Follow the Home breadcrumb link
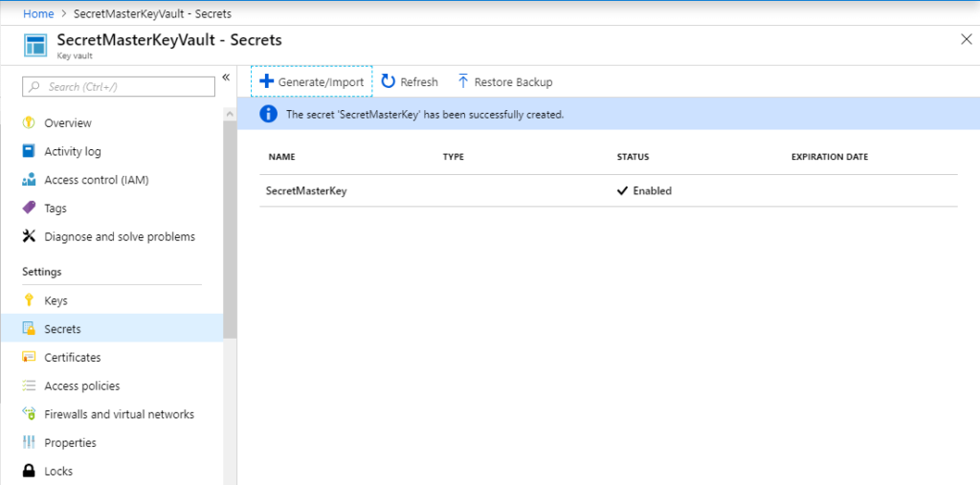The image size is (980, 485). 38,13
